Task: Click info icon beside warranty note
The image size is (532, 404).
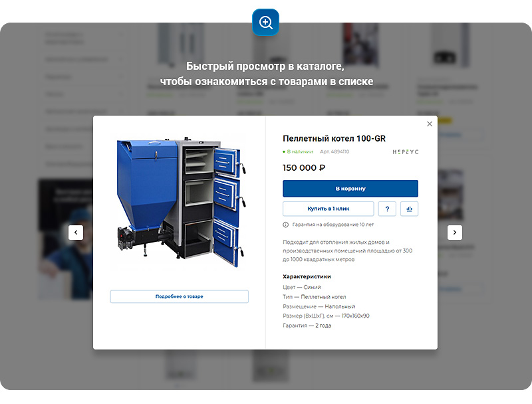Action: [286, 225]
